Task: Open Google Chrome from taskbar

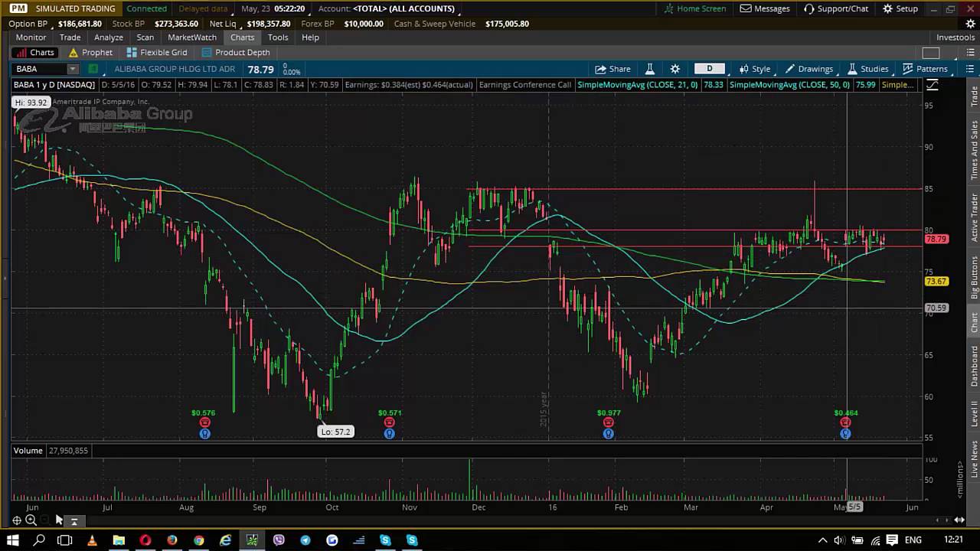Action: [x=198, y=540]
